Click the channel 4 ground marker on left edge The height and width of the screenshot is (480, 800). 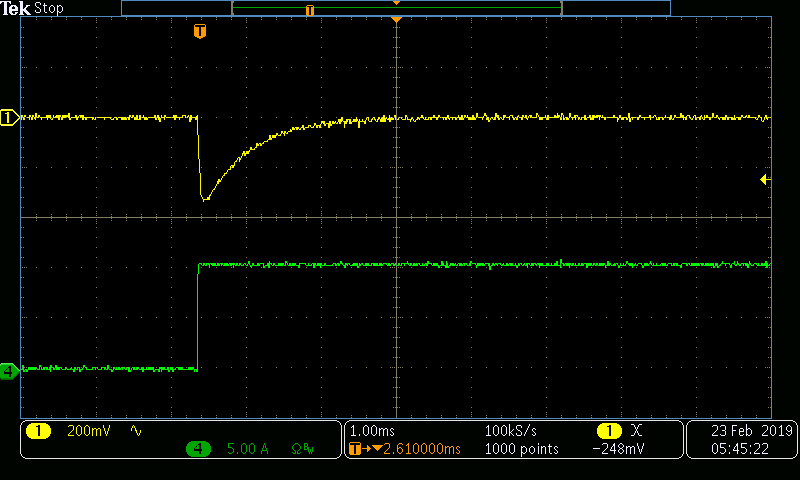[9, 370]
